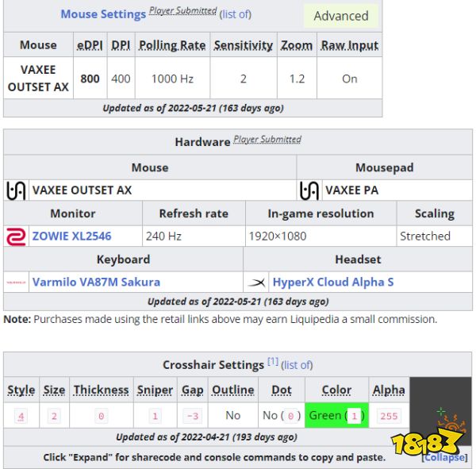Open the Varmilo VA87M Sakura keyboard link
The width and height of the screenshot is (476, 469).
click(x=96, y=282)
